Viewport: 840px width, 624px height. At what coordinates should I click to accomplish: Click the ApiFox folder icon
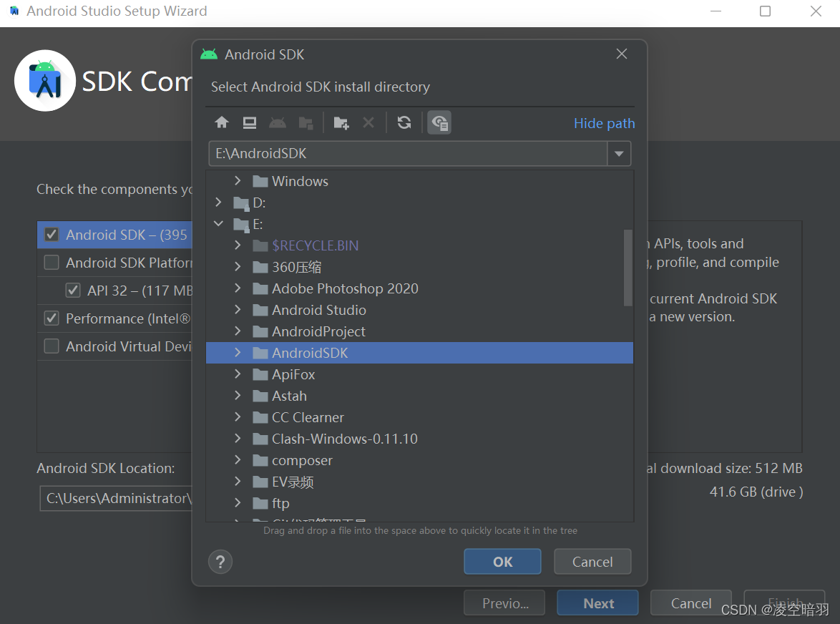click(x=260, y=374)
